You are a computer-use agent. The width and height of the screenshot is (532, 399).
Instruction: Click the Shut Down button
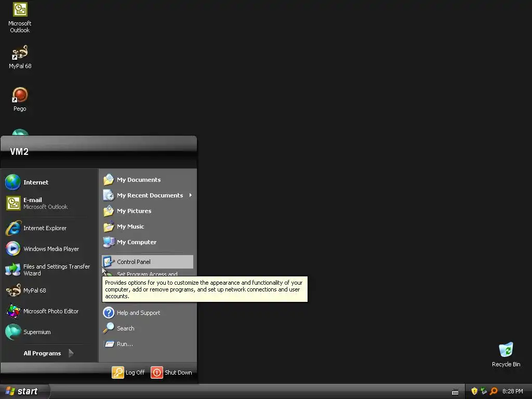point(171,372)
